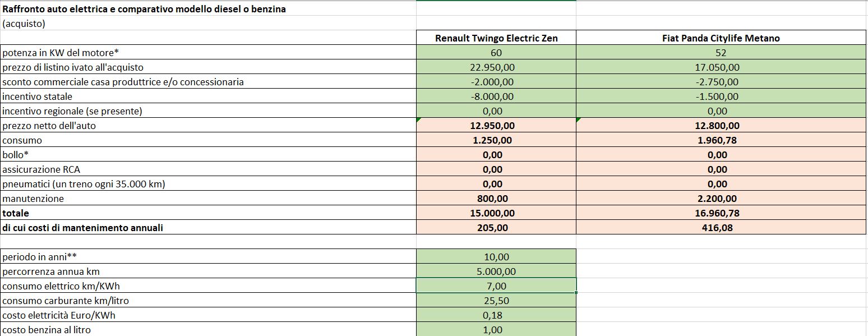Screen dimensions: 868x336
Task: Click the 'costo elettricità Euro/KWh' label
Action: [208, 315]
